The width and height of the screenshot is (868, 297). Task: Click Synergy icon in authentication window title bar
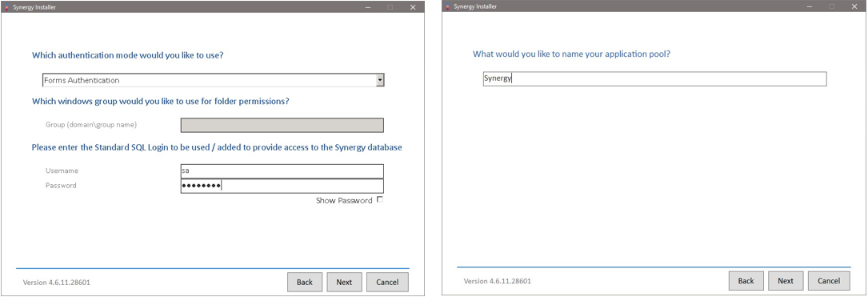[6, 8]
